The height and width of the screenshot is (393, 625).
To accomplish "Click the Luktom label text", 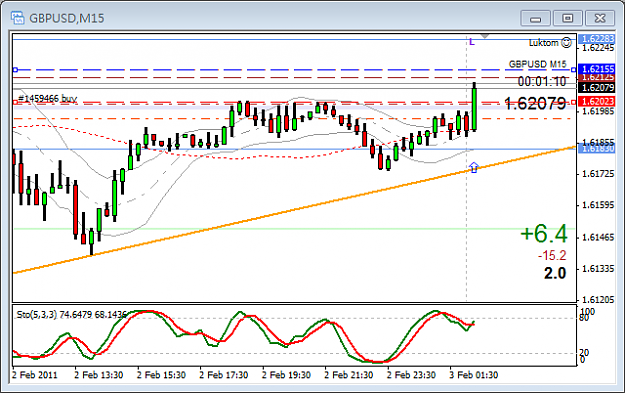I will point(544,43).
